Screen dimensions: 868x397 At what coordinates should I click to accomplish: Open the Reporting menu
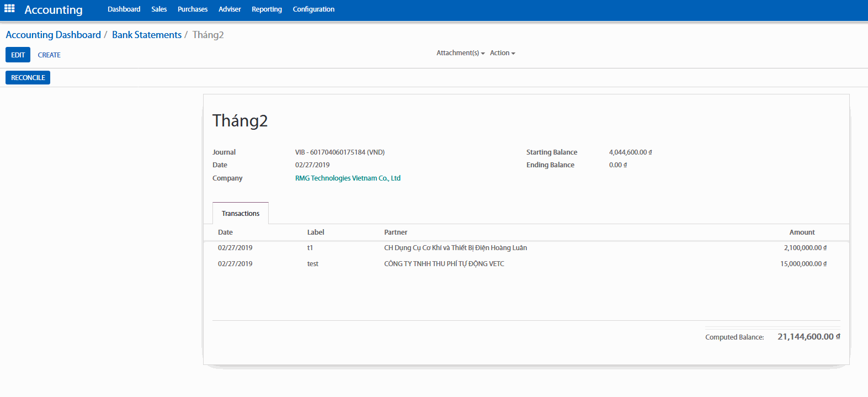tap(267, 9)
